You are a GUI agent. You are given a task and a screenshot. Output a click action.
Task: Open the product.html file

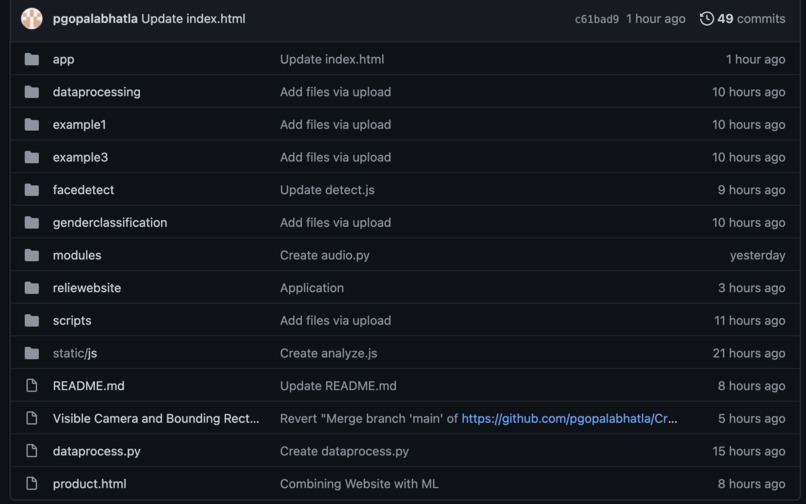coord(89,484)
